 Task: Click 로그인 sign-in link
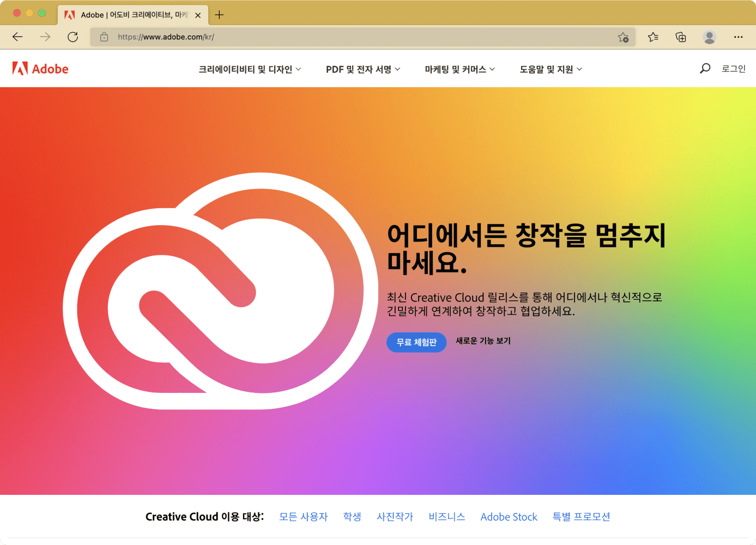point(734,69)
